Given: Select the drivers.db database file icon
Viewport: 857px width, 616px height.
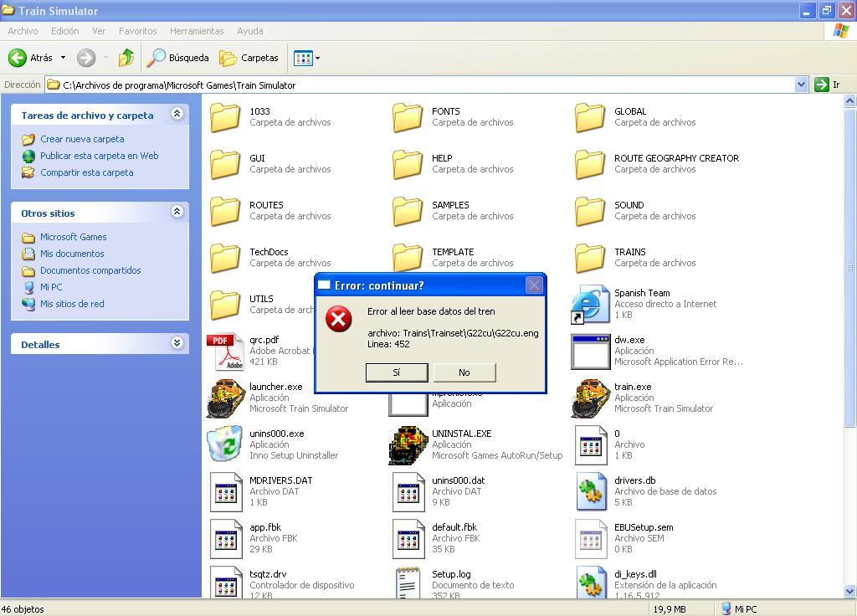Looking at the screenshot, I should click(591, 491).
